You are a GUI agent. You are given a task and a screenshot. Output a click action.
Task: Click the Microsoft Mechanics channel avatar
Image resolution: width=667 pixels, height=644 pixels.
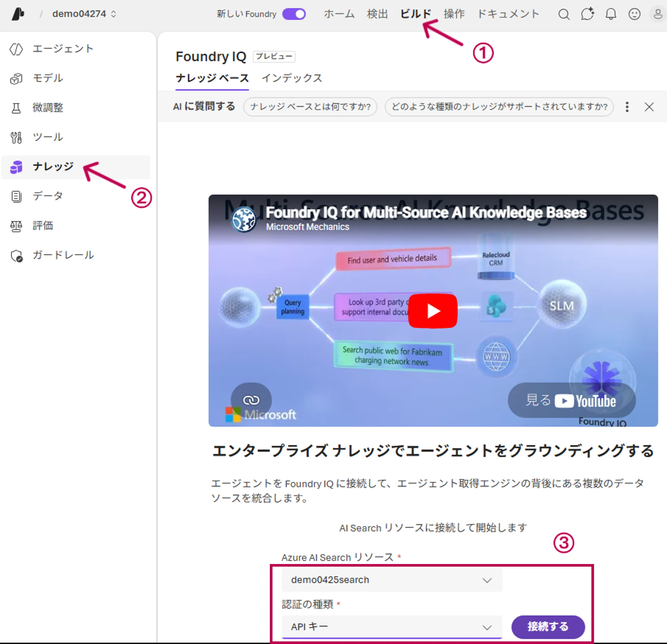click(x=244, y=219)
